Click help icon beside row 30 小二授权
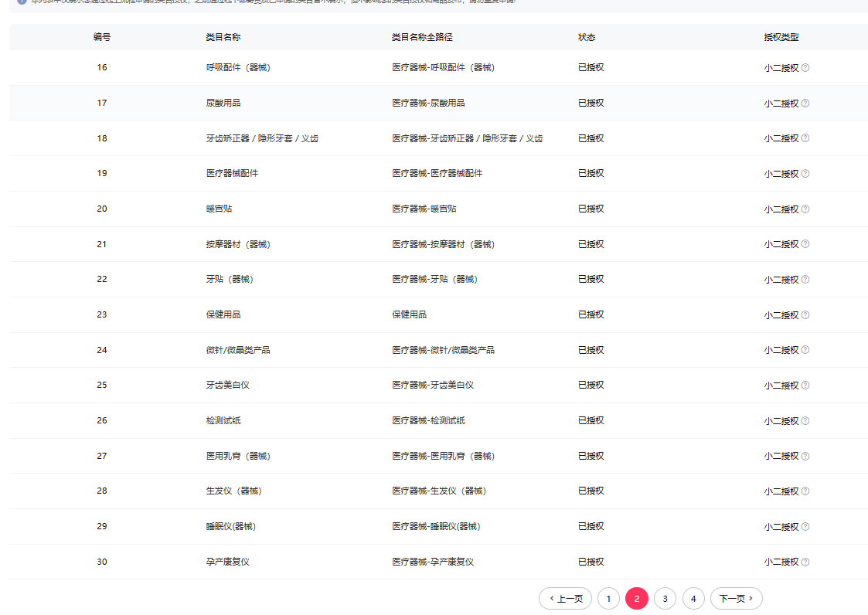This screenshot has height=615, width=868. (x=805, y=562)
